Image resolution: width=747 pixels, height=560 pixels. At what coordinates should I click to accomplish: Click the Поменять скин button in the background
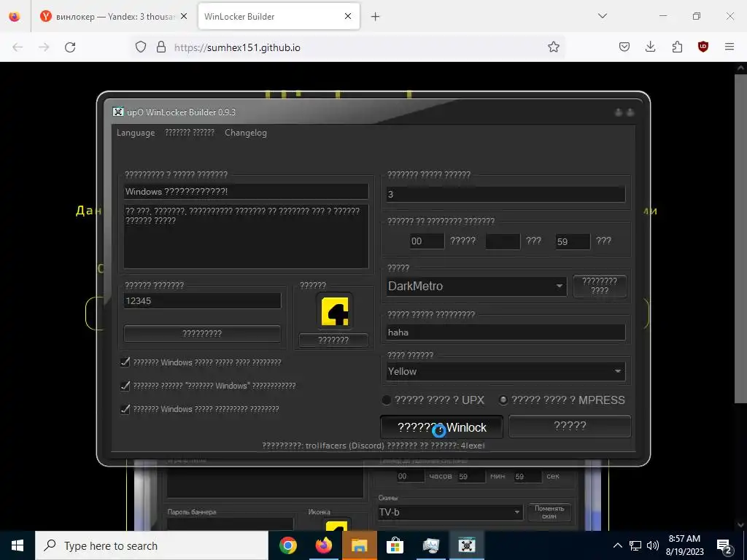point(549,513)
